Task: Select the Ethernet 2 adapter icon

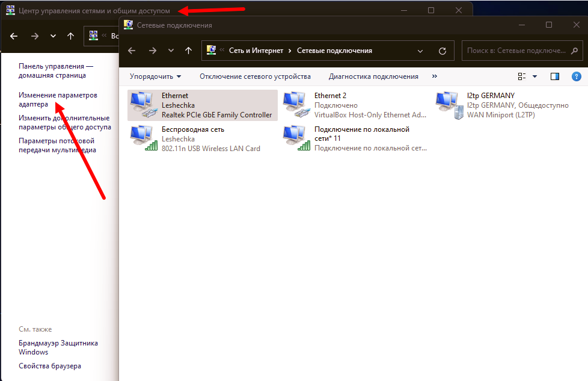Action: 296,105
